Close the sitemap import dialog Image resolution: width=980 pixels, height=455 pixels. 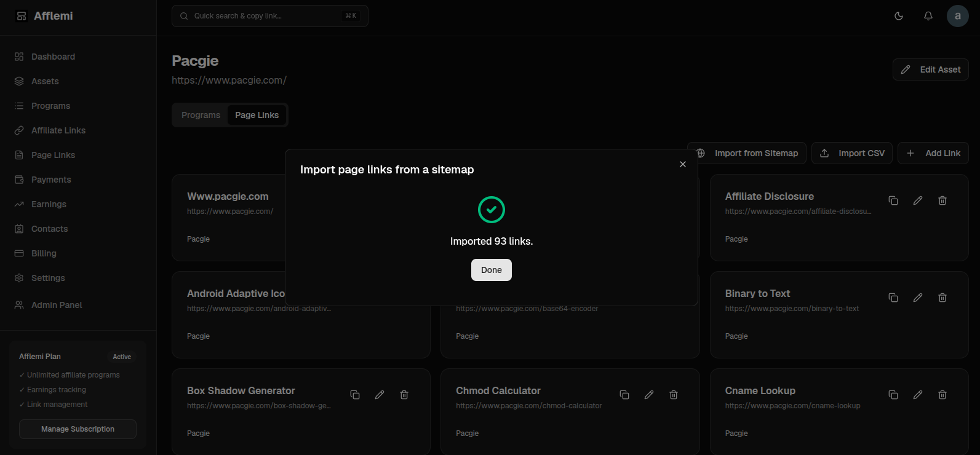(683, 164)
